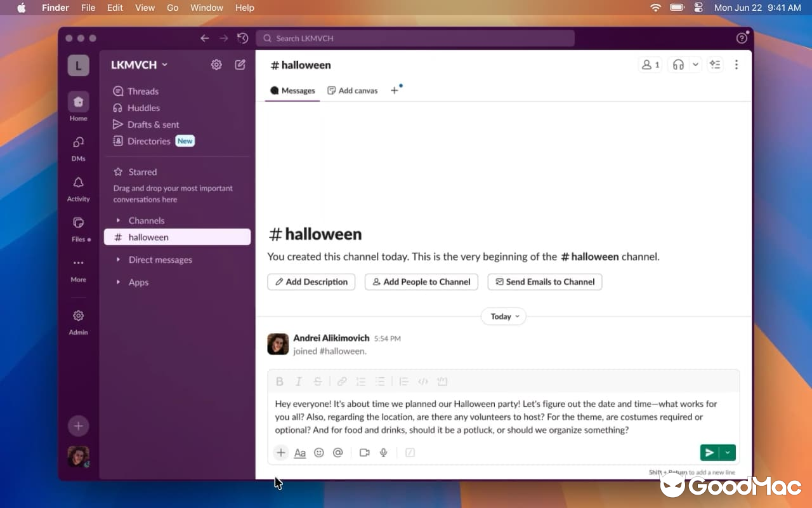The width and height of the screenshot is (812, 508).
Task: Click the Search LKMVCH field
Action: (416, 38)
